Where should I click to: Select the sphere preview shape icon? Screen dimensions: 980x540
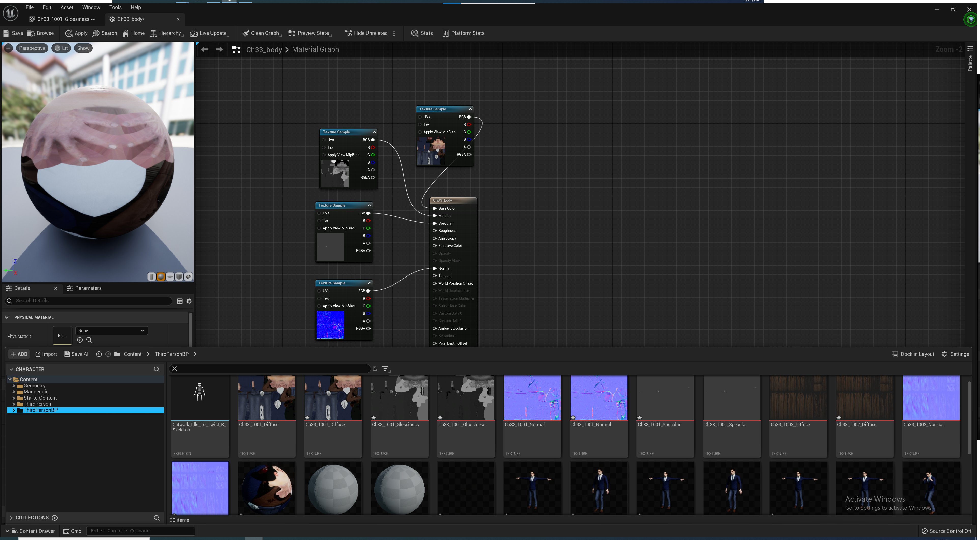tap(161, 277)
